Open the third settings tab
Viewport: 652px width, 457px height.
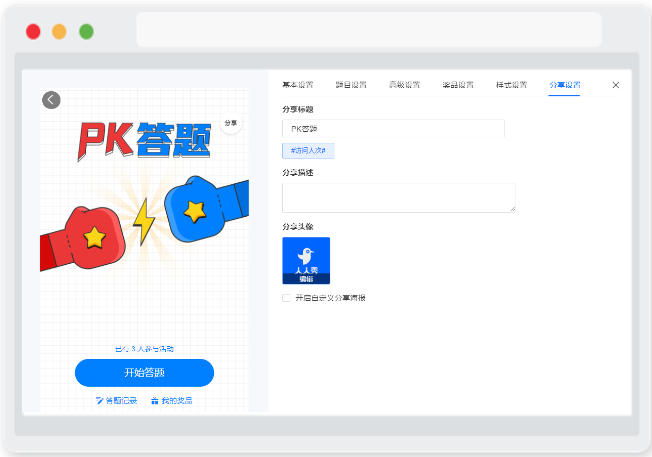[x=405, y=85]
